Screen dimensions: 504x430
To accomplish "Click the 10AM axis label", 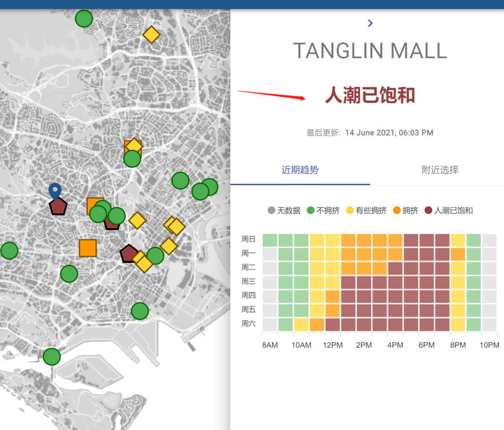I will pyautogui.click(x=301, y=345).
